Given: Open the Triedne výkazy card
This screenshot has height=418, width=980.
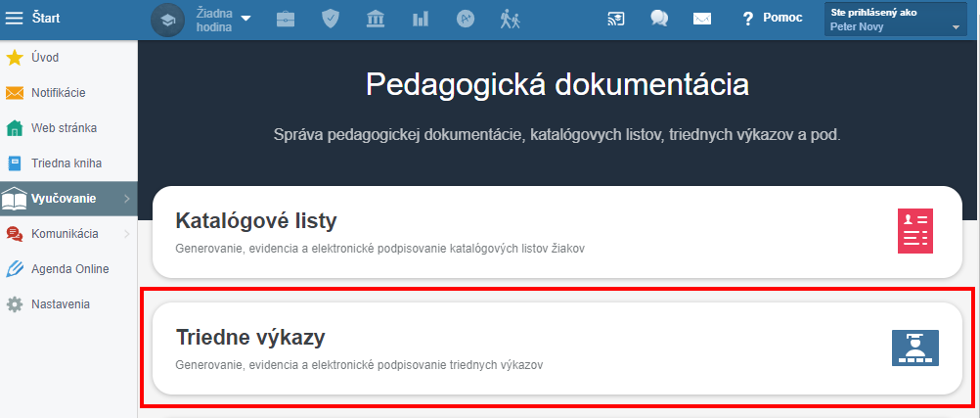Looking at the screenshot, I should [557, 348].
